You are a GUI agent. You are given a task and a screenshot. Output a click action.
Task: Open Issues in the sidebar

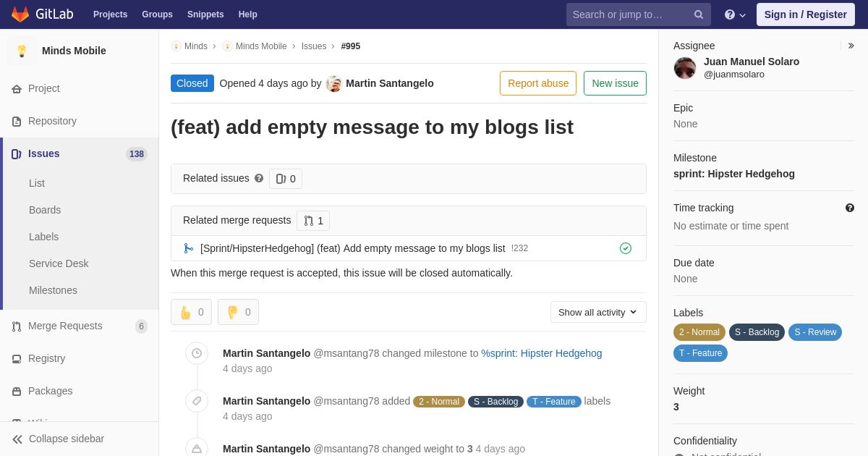(80, 153)
